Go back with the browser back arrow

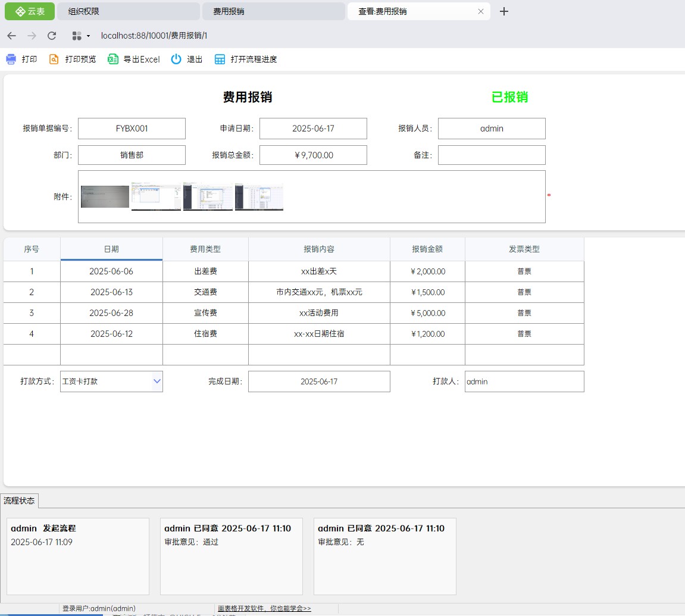point(12,36)
